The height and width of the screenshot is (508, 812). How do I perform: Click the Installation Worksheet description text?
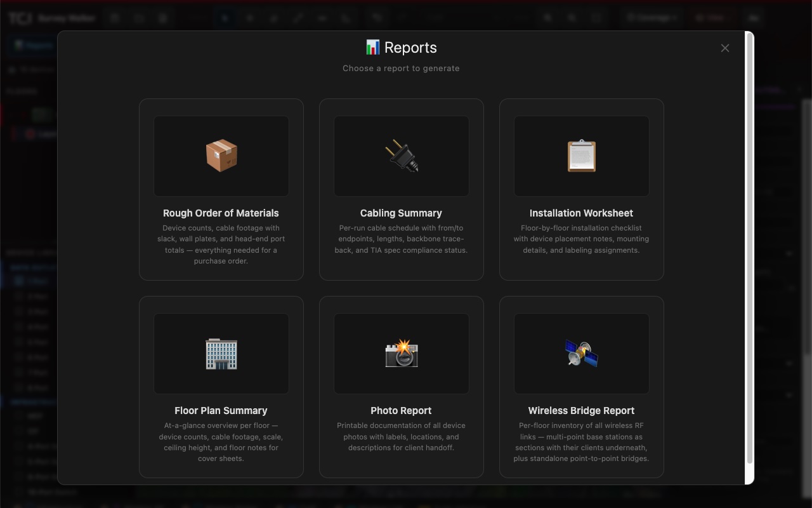click(582, 239)
